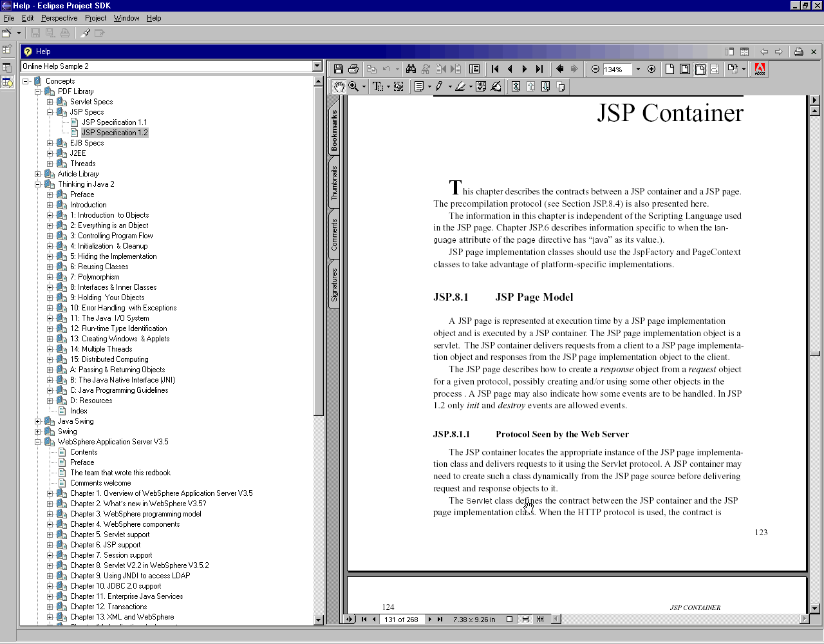Open 7: Polymorphism topic

95,277
